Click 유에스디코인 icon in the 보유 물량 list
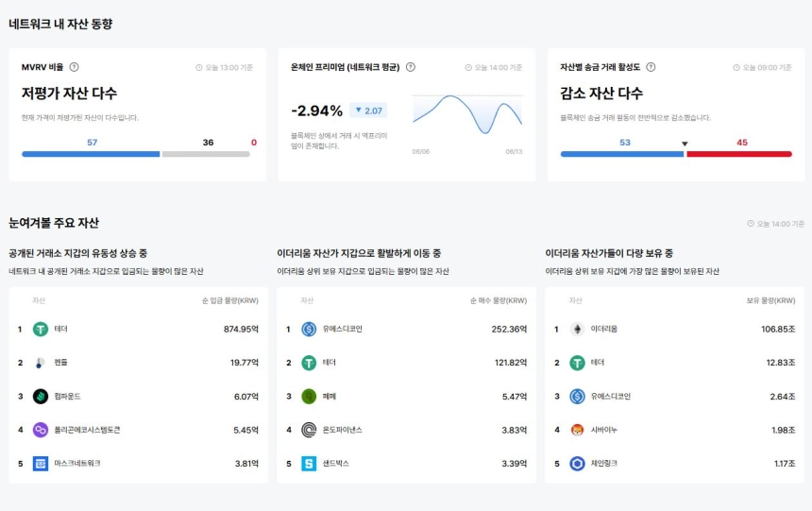 (x=577, y=397)
